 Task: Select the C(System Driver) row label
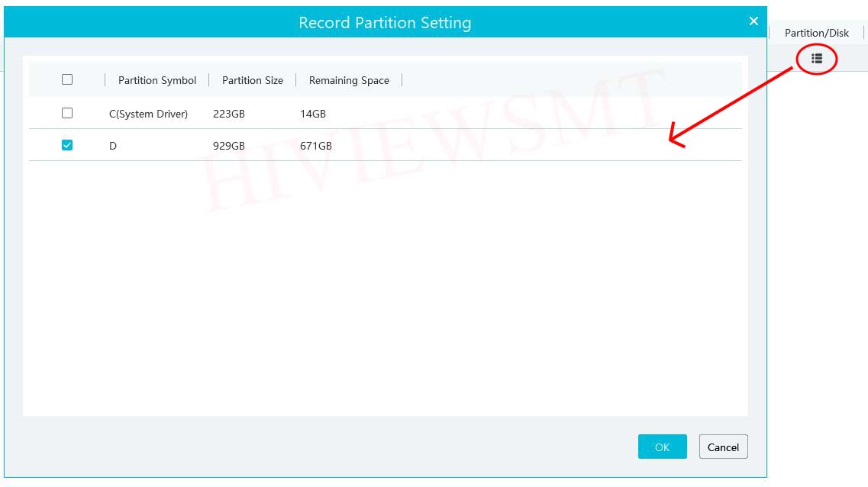148,114
